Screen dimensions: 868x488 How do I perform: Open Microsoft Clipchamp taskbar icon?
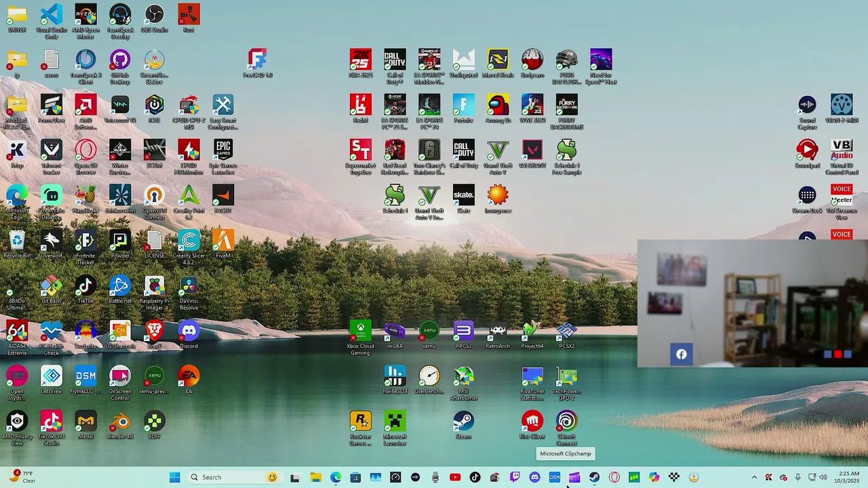pyautogui.click(x=574, y=477)
